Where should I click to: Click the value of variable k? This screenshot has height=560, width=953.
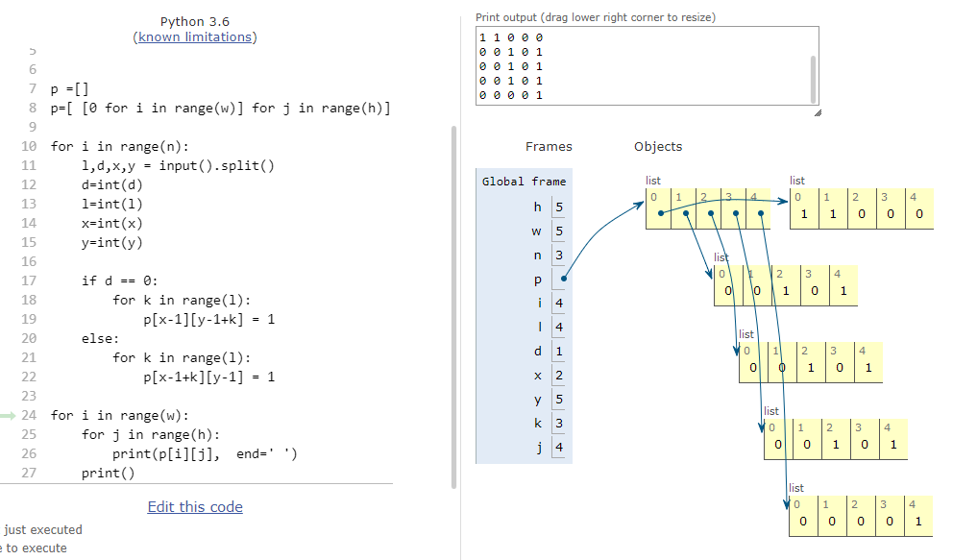click(559, 424)
